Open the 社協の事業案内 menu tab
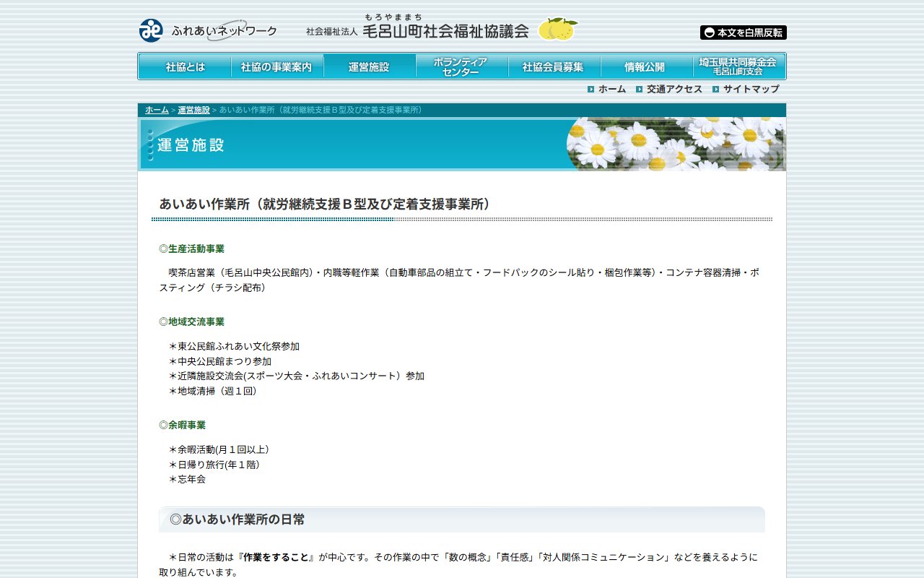The image size is (924, 578). (x=277, y=66)
